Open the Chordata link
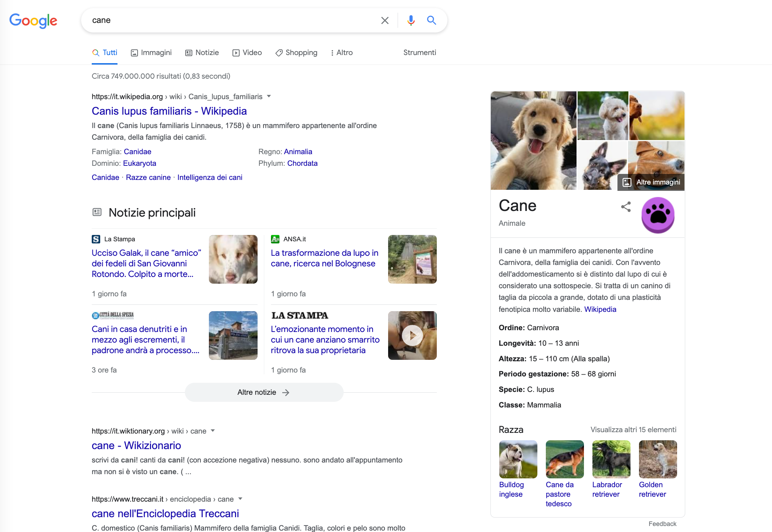 pyautogui.click(x=302, y=163)
